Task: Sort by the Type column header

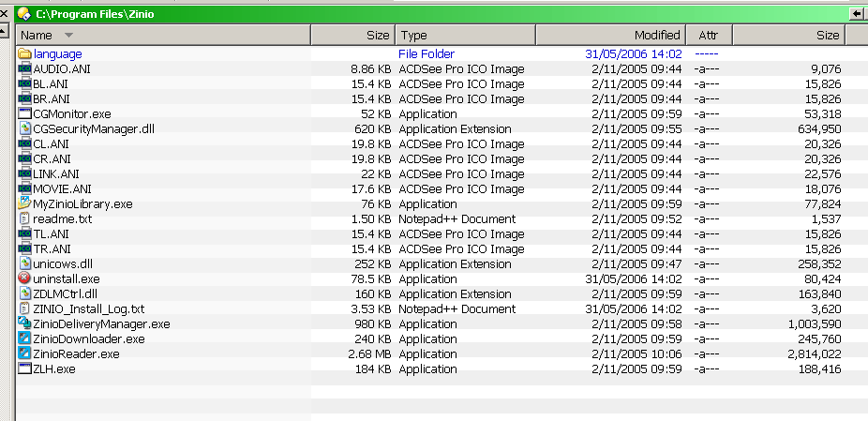Action: [x=466, y=35]
